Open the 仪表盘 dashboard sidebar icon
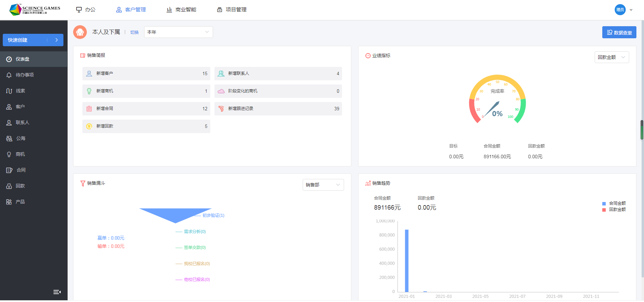644x302 pixels. pyautogui.click(x=9, y=59)
